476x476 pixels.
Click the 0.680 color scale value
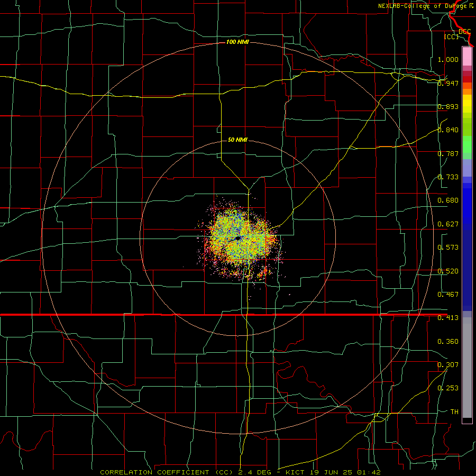(x=448, y=200)
